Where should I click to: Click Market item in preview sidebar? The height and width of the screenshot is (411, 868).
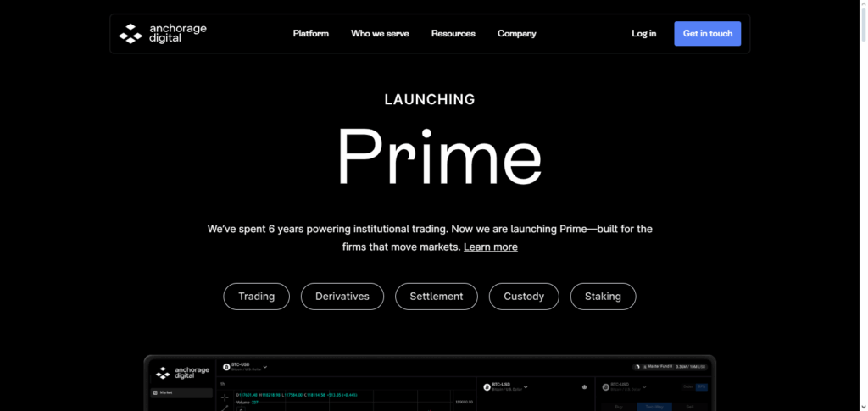point(181,392)
